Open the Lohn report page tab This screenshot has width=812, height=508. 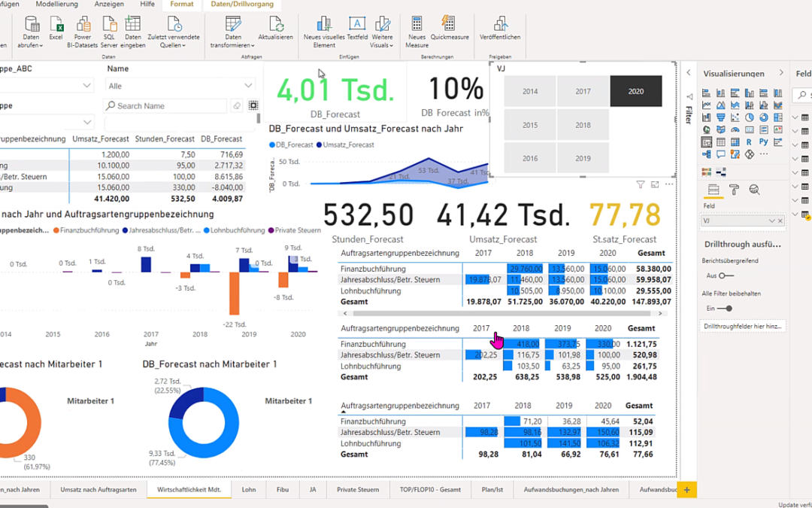(249, 489)
